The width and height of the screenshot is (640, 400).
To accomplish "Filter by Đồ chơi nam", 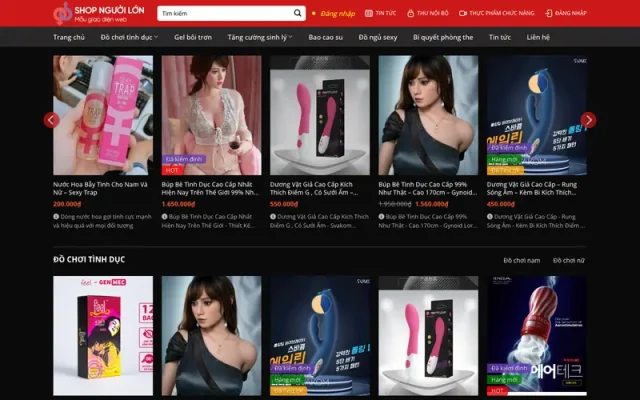I will pyautogui.click(x=522, y=260).
